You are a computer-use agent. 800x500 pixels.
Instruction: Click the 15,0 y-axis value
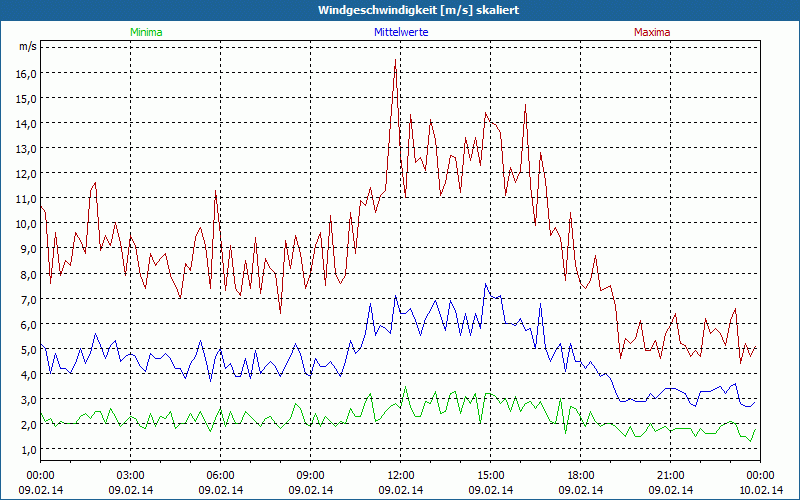pos(27,98)
